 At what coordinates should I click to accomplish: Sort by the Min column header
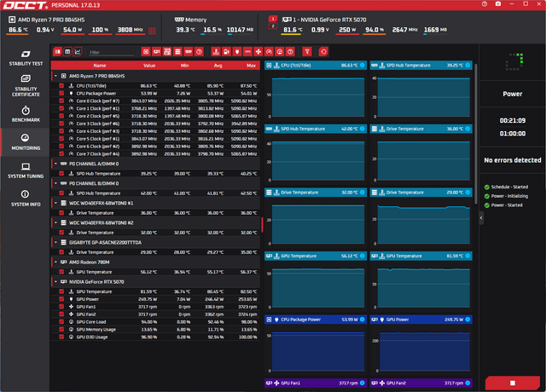coord(184,66)
